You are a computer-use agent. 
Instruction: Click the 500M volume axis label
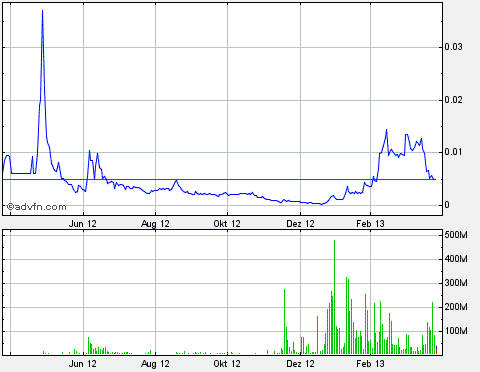point(456,235)
